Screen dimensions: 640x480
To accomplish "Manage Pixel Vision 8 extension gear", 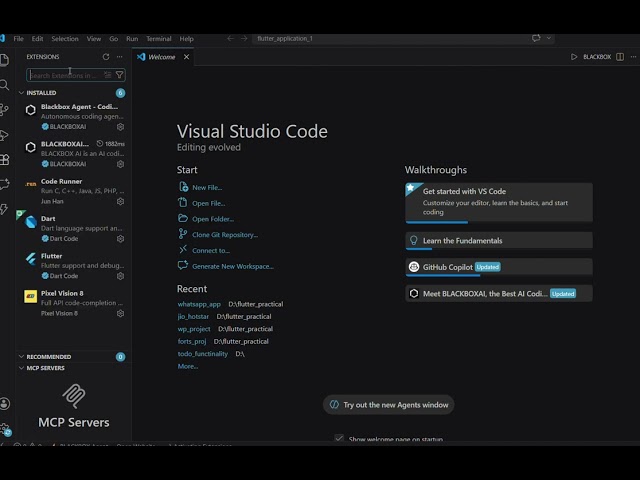I will (x=120, y=313).
